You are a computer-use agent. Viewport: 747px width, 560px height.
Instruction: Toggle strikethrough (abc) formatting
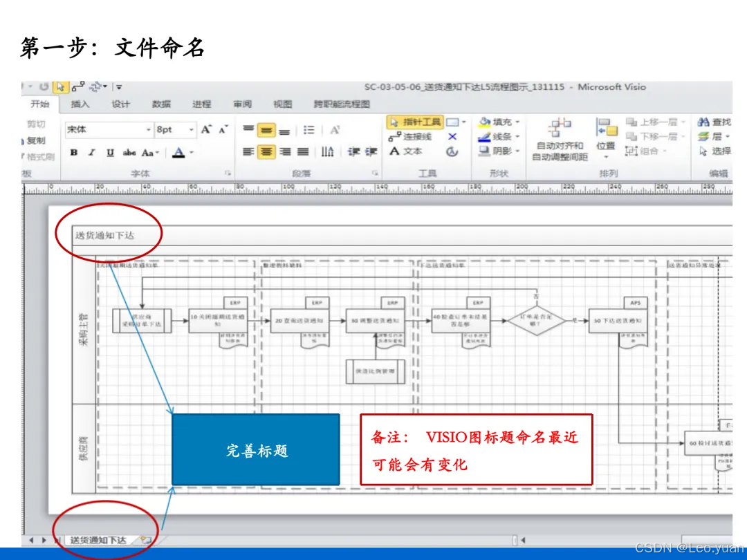pos(129,153)
